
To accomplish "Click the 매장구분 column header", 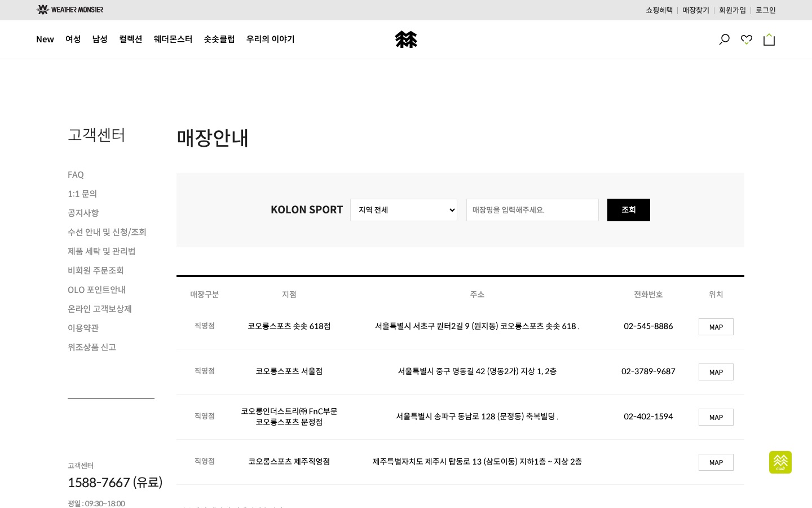I will [x=205, y=295].
